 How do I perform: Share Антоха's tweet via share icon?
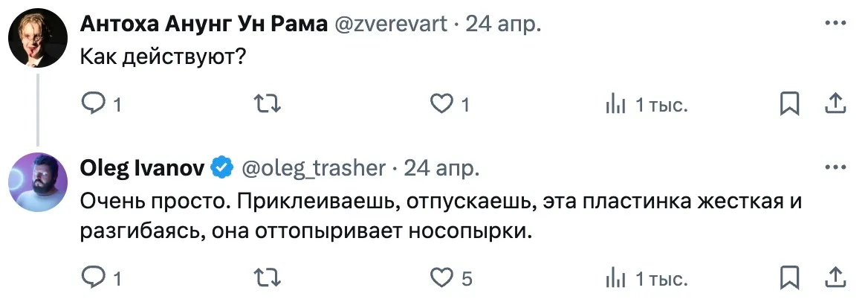pos(835,104)
